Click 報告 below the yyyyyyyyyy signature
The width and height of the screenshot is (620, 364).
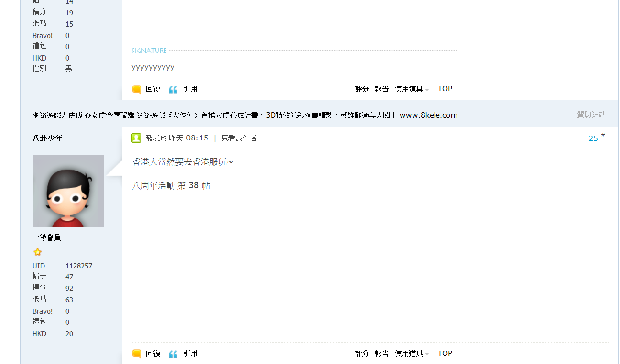381,89
